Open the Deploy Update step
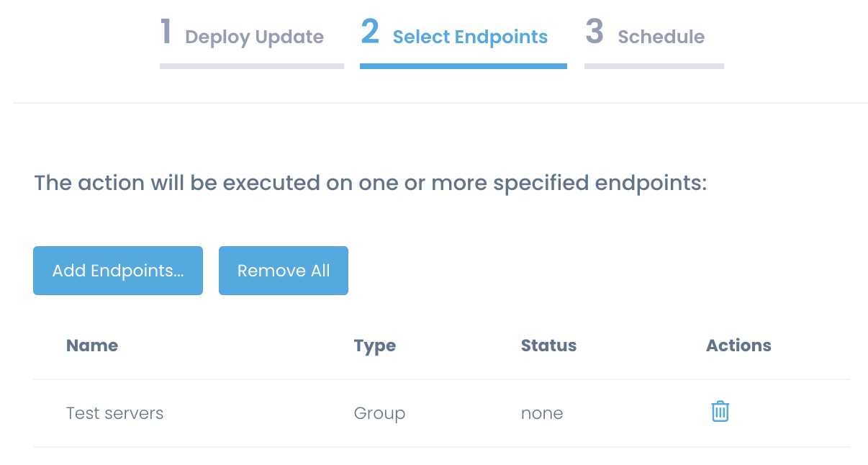 pyautogui.click(x=252, y=37)
